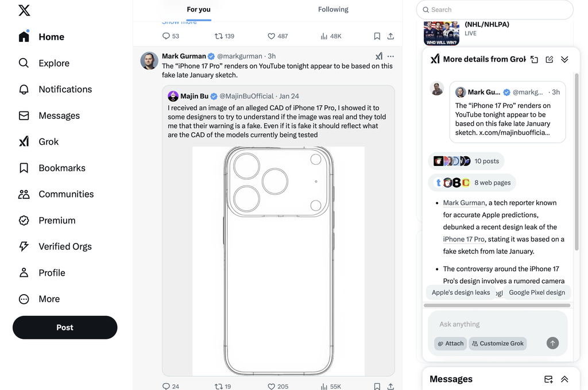
Task: Bookmark the post with 48K views
Action: pyautogui.click(x=377, y=36)
